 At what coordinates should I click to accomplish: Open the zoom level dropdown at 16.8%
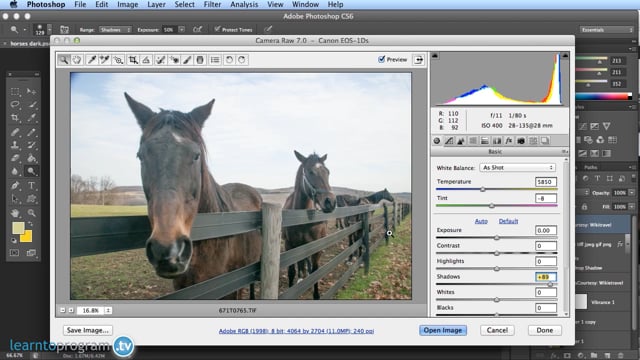click(108, 311)
